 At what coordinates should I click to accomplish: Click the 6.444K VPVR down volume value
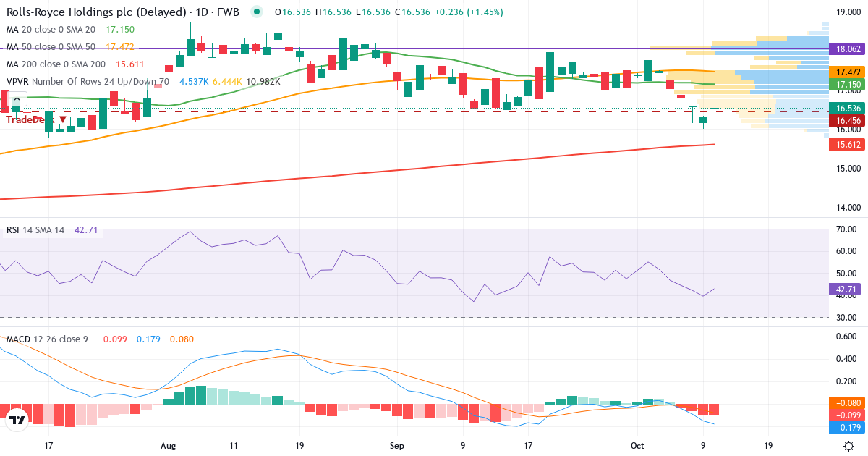pos(227,82)
